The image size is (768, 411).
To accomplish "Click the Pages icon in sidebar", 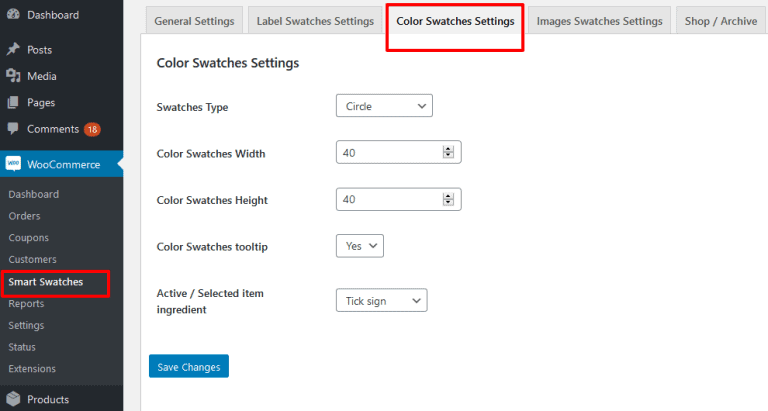I will tap(13, 102).
